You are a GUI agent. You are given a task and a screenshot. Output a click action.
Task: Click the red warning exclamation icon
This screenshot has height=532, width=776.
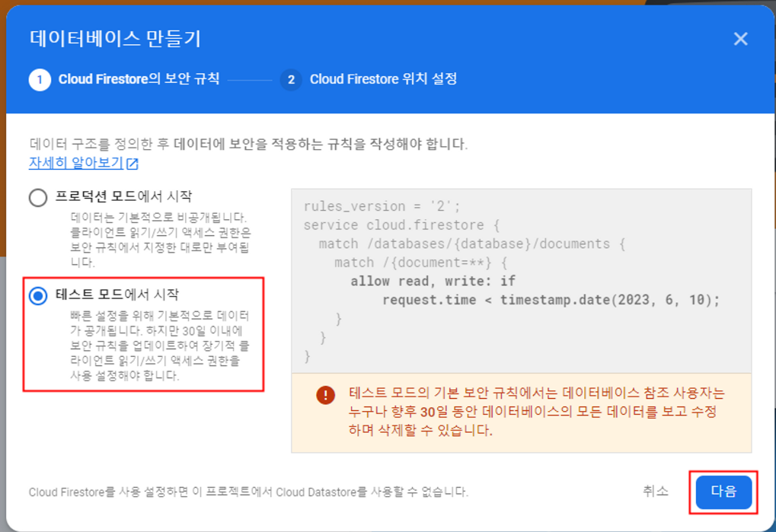tap(326, 395)
